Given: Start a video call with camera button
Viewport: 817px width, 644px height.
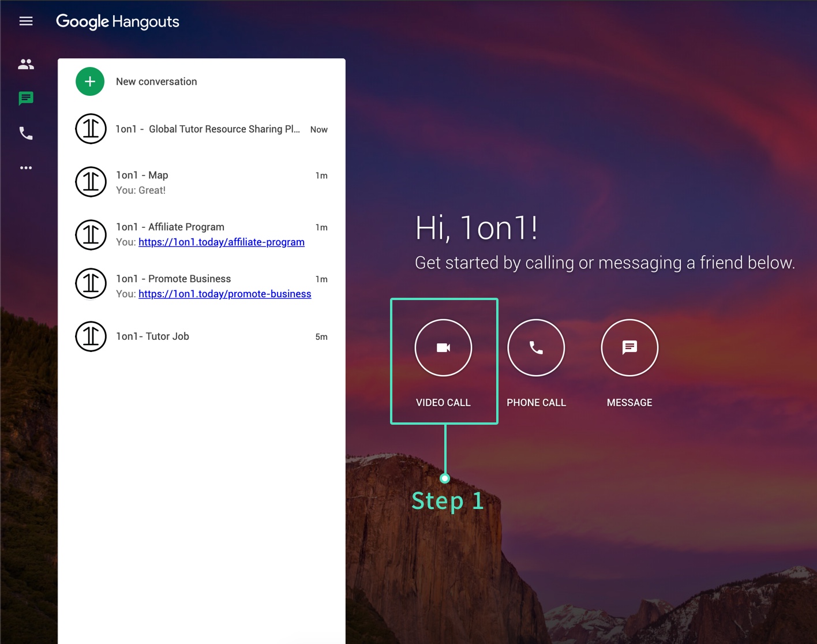Looking at the screenshot, I should 443,347.
